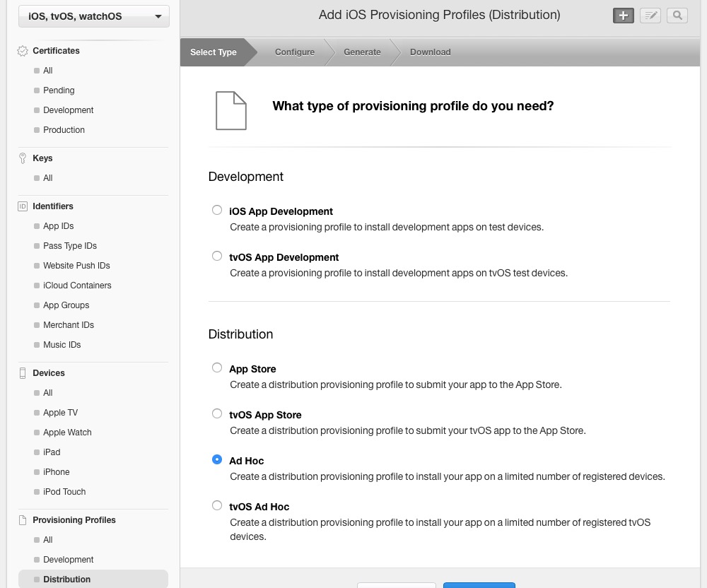The image size is (707, 588).
Task: Go to the Configure step tab
Action: tap(294, 52)
